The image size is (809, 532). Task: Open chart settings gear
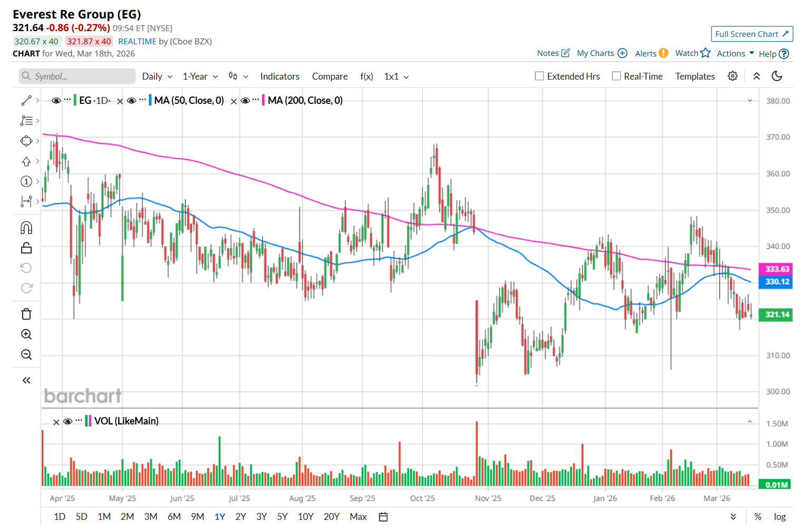coord(733,76)
